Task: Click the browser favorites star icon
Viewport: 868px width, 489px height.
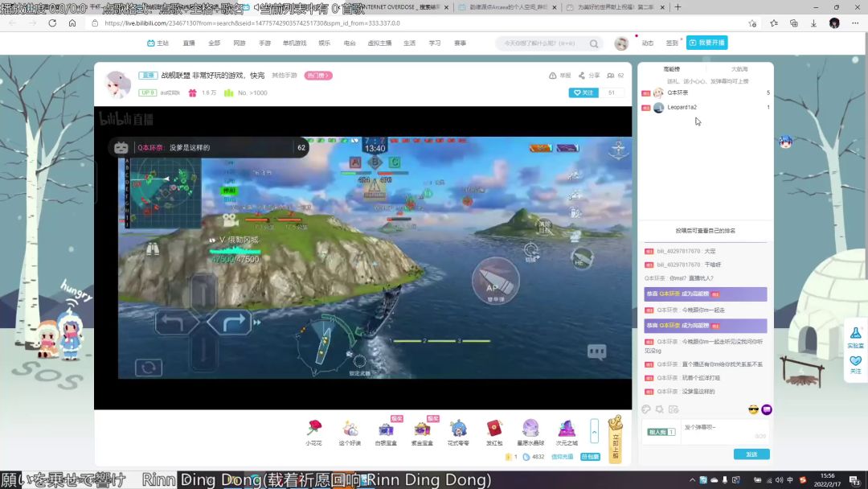Action: pos(773,23)
